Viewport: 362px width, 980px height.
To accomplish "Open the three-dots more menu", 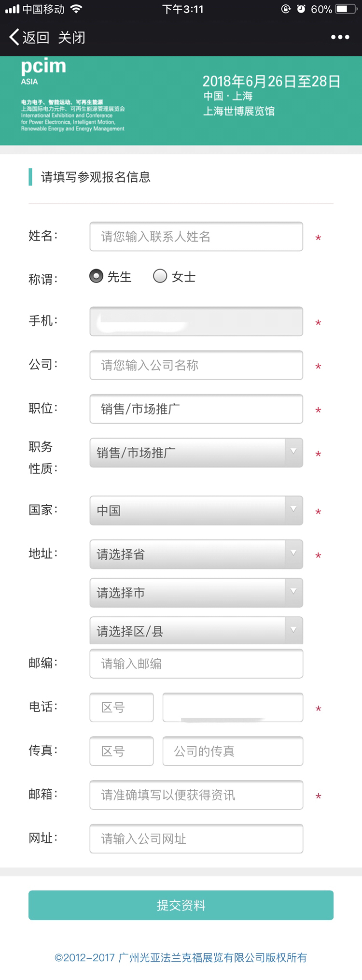I will (340, 37).
